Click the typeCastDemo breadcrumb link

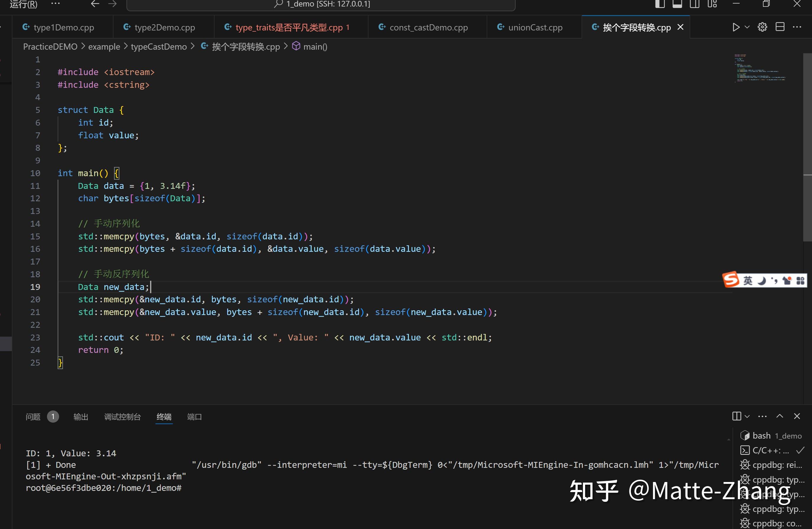click(x=158, y=46)
